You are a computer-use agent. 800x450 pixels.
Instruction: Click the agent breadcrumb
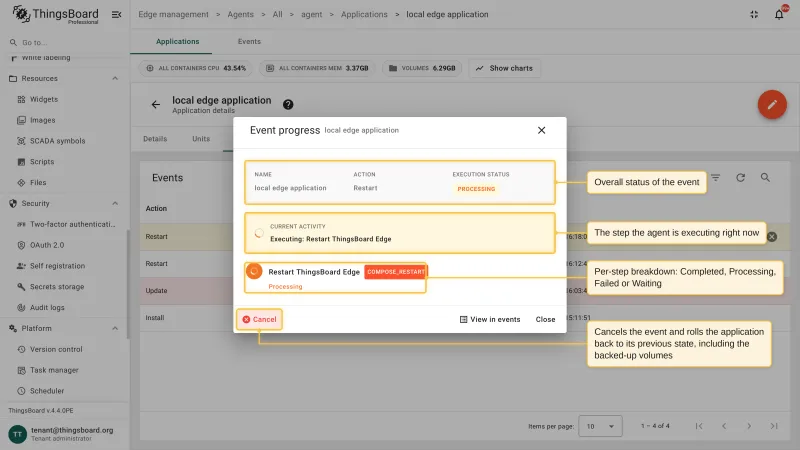coord(311,14)
